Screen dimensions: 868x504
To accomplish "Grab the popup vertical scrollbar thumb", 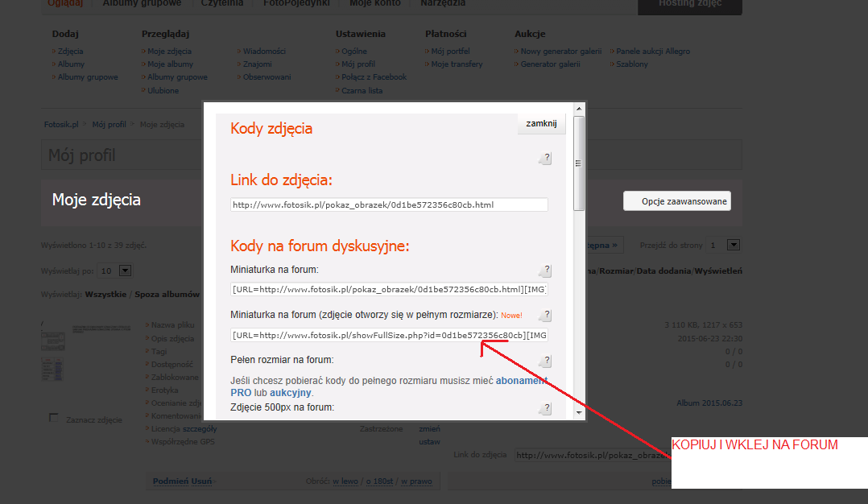I will [x=579, y=163].
